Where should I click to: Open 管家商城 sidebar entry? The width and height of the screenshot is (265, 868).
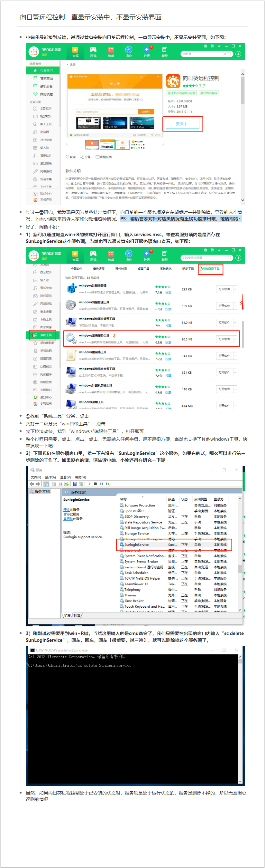pos(43,79)
